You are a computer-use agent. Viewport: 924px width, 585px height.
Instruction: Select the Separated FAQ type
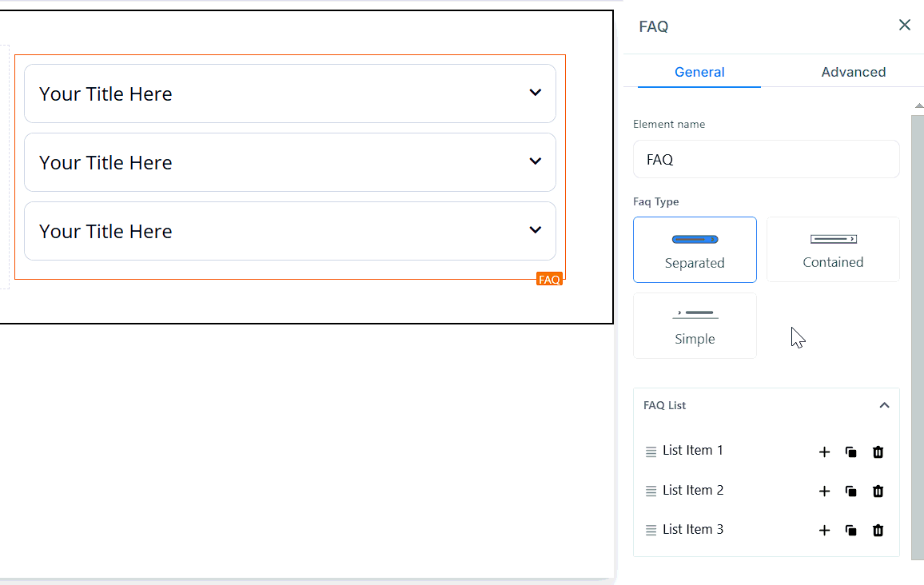[x=695, y=249]
